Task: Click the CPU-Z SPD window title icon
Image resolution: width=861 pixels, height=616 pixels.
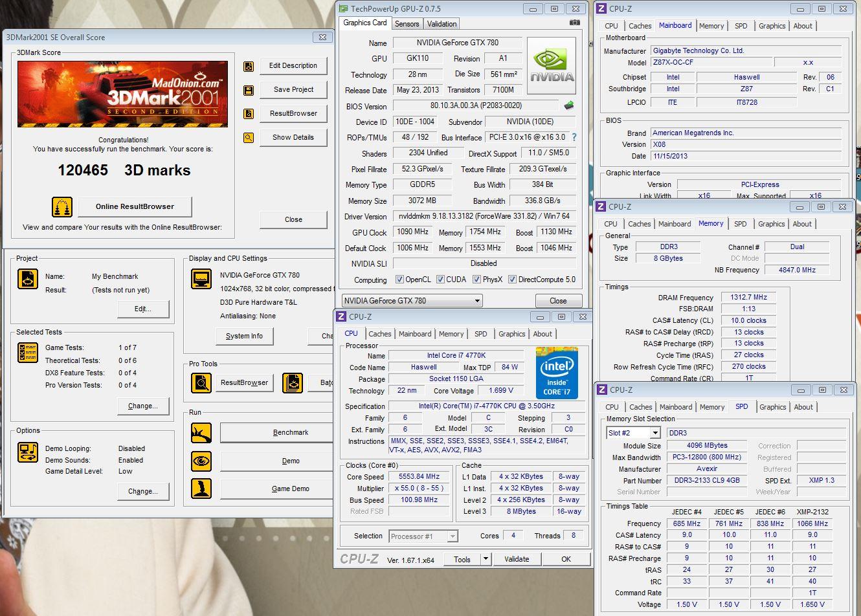Action: point(601,390)
